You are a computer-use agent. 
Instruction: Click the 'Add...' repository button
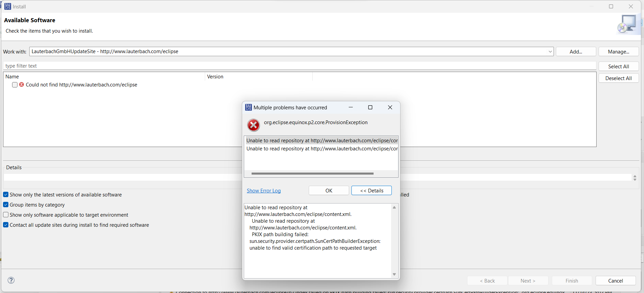tap(576, 51)
